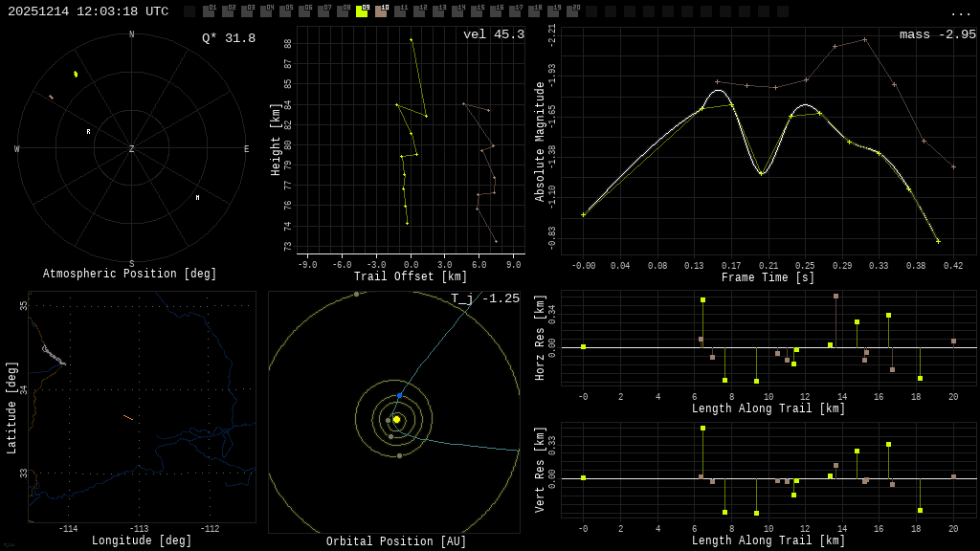Click the tan light-curve peak point near -2.21
Image resolution: width=980 pixels, height=551 pixels.
865,39
